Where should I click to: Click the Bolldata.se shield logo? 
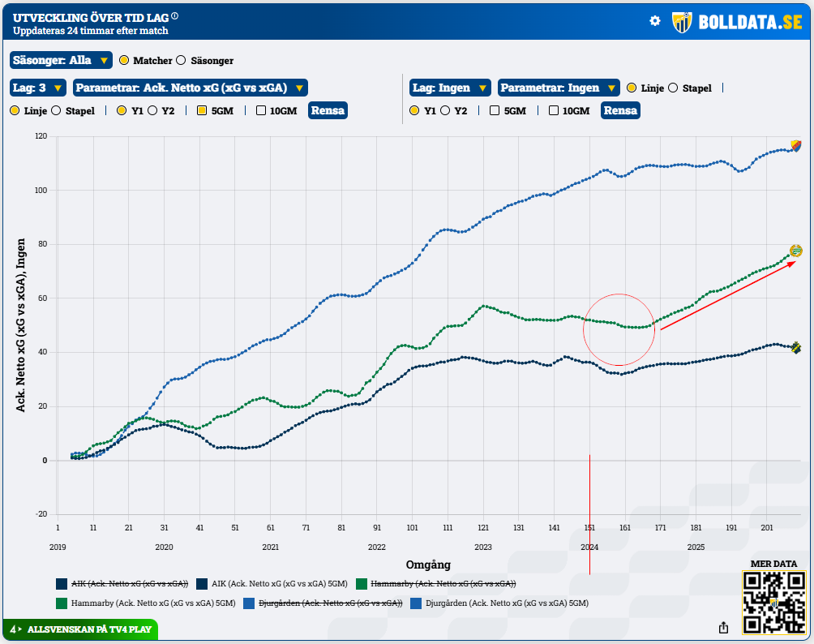point(682,21)
